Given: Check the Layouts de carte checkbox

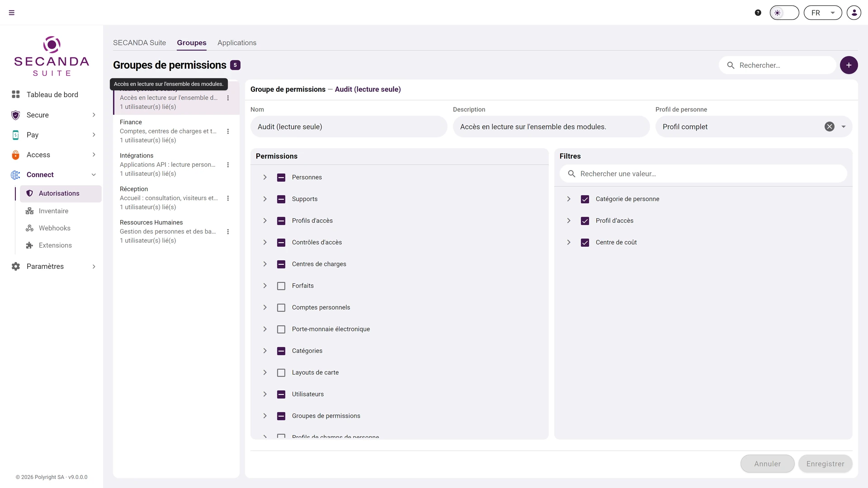Looking at the screenshot, I should point(281,373).
